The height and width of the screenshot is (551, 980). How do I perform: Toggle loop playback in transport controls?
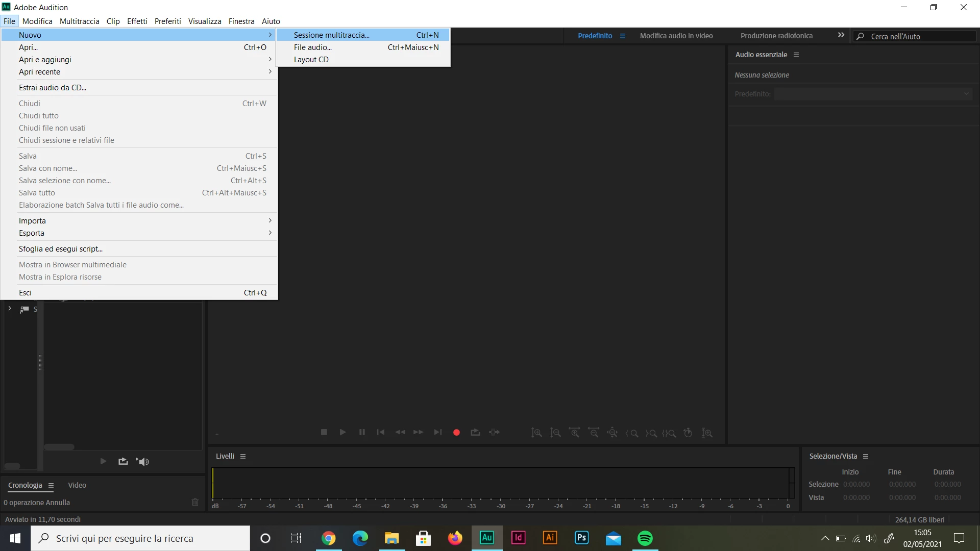475,433
